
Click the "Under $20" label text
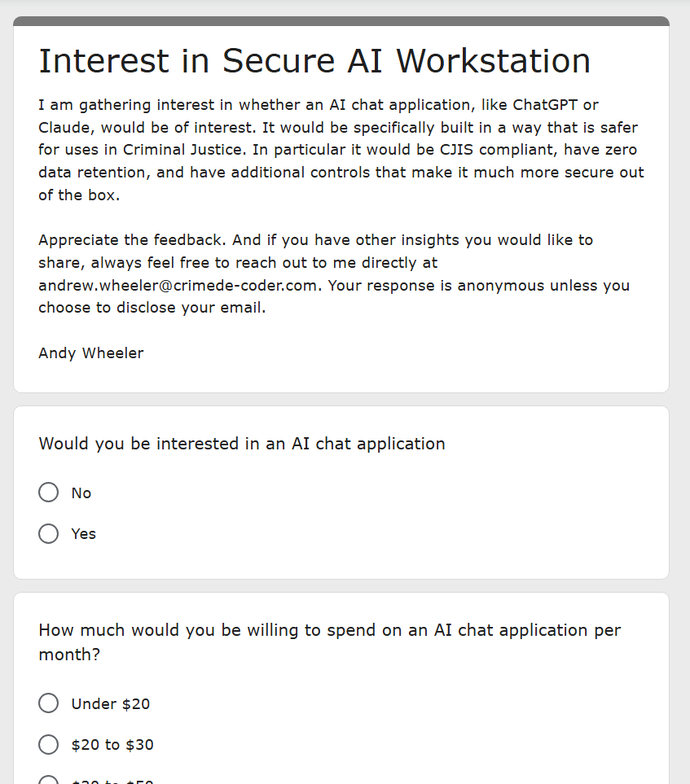pyautogui.click(x=111, y=704)
